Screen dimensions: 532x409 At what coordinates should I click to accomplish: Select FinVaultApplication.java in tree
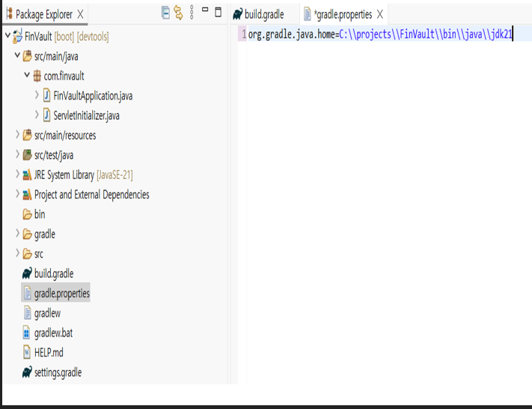click(x=93, y=96)
